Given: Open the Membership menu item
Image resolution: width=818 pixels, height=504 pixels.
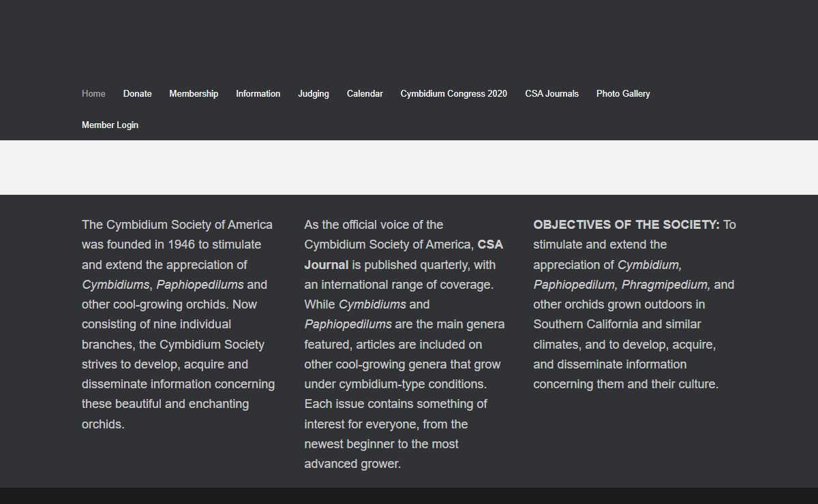Looking at the screenshot, I should pos(194,93).
